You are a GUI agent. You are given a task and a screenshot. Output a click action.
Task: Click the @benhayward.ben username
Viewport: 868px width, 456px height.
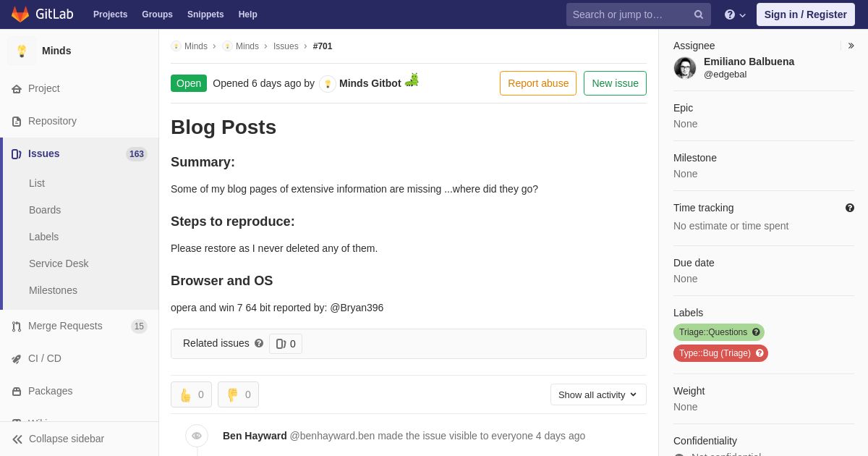(x=332, y=436)
